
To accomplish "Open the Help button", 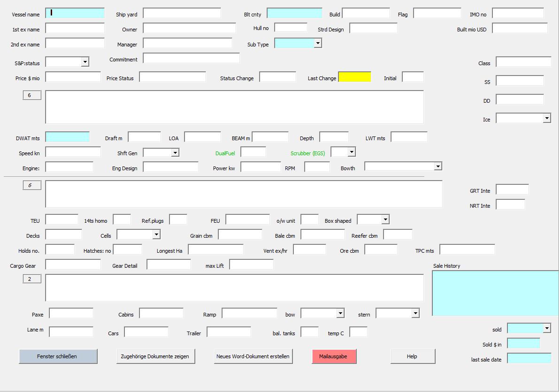I will [x=413, y=356].
